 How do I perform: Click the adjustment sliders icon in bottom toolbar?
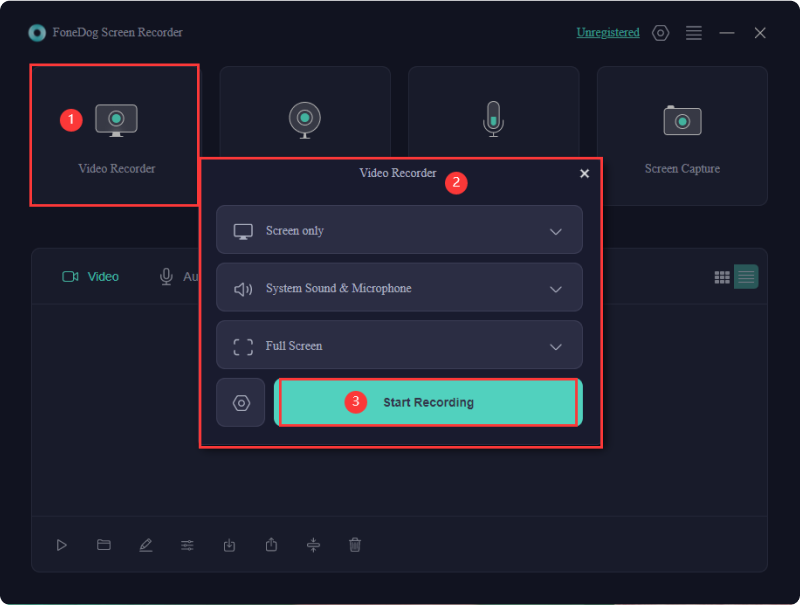point(188,545)
